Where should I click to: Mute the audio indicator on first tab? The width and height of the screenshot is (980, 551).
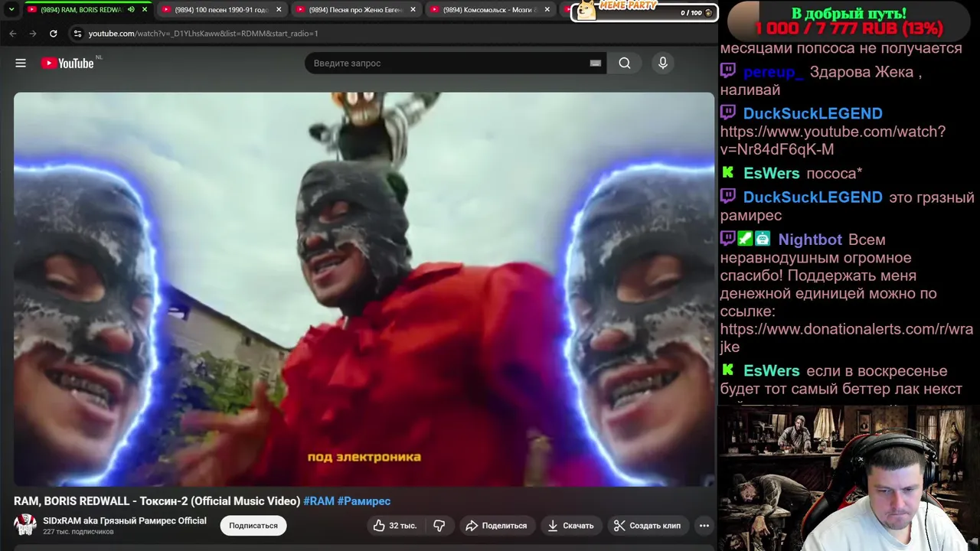[131, 10]
